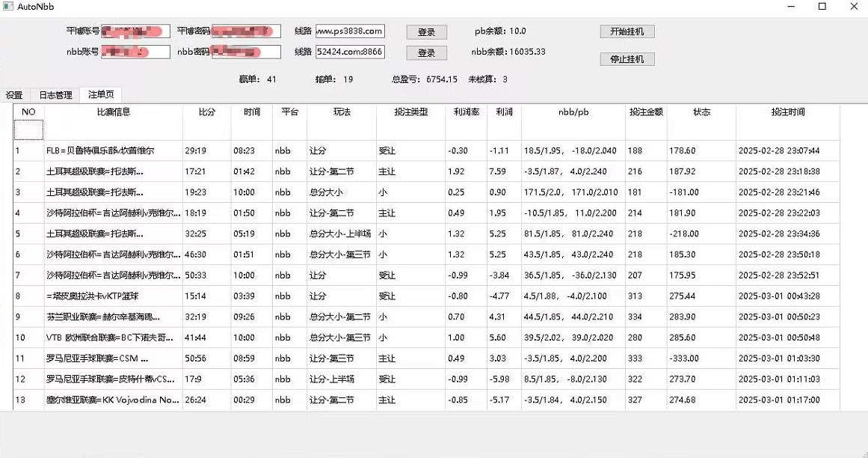Click the line field containing 52424.com:8866
This screenshot has height=458, width=868.
(350, 52)
